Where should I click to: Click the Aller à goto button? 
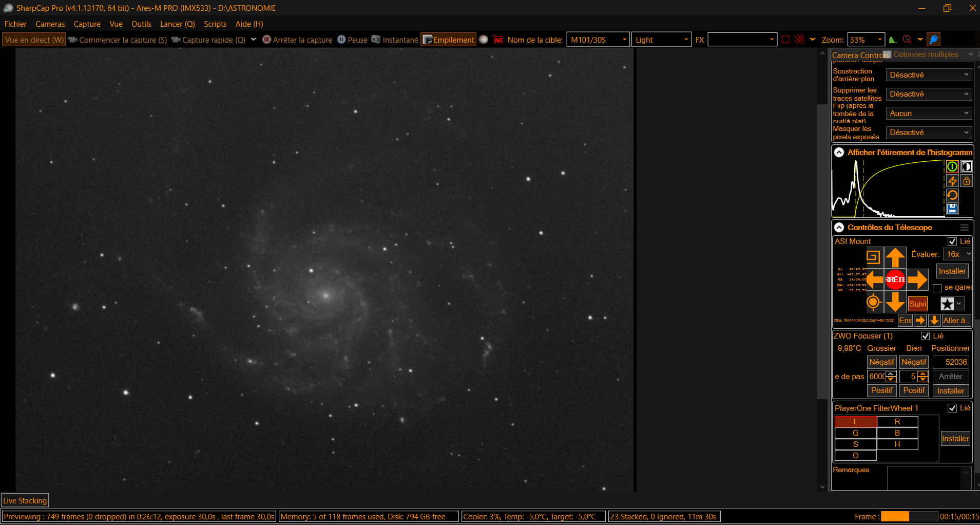point(956,321)
